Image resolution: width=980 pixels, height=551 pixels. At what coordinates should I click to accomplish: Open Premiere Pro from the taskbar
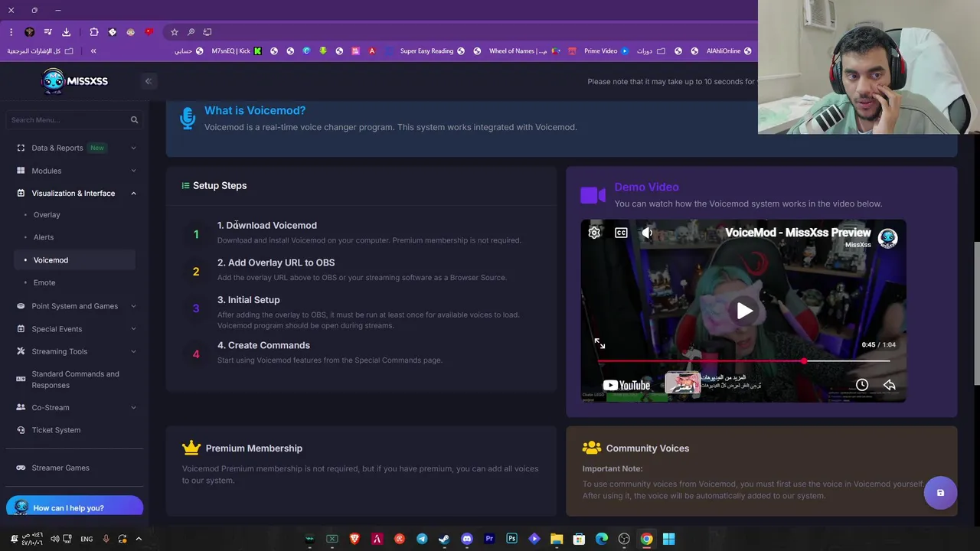[x=489, y=539]
